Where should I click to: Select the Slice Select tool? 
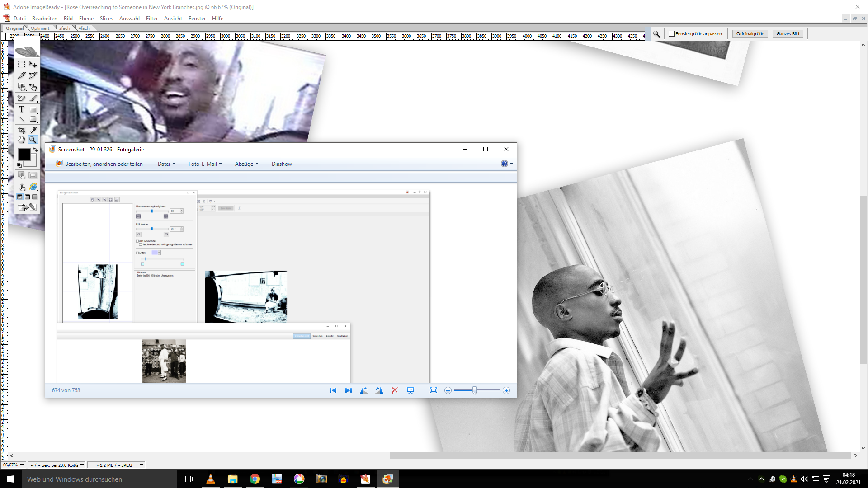pos(33,75)
